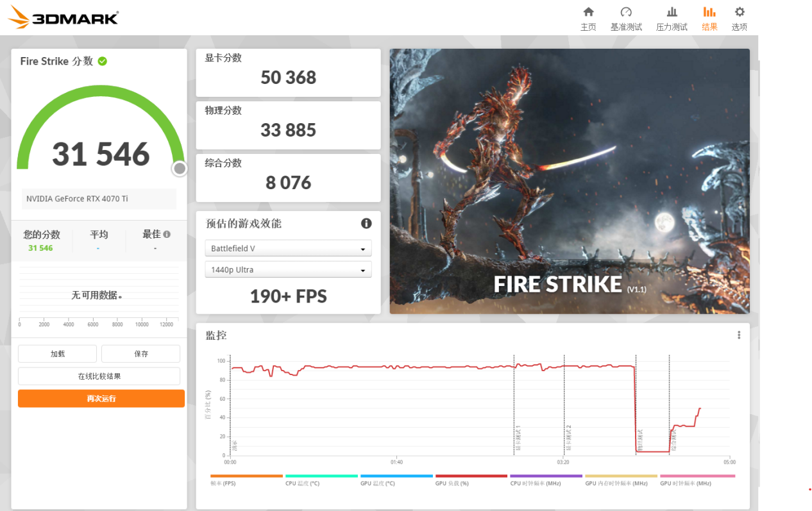Click the 190+ FPS estimate text
This screenshot has width=812, height=511.
288,296
